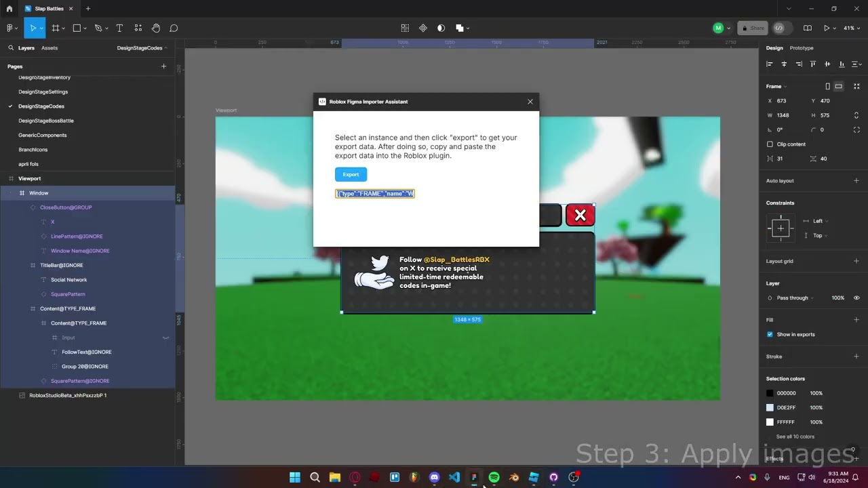Viewport: 868px width, 488px height.
Task: Select the Text tool
Action: (119, 28)
